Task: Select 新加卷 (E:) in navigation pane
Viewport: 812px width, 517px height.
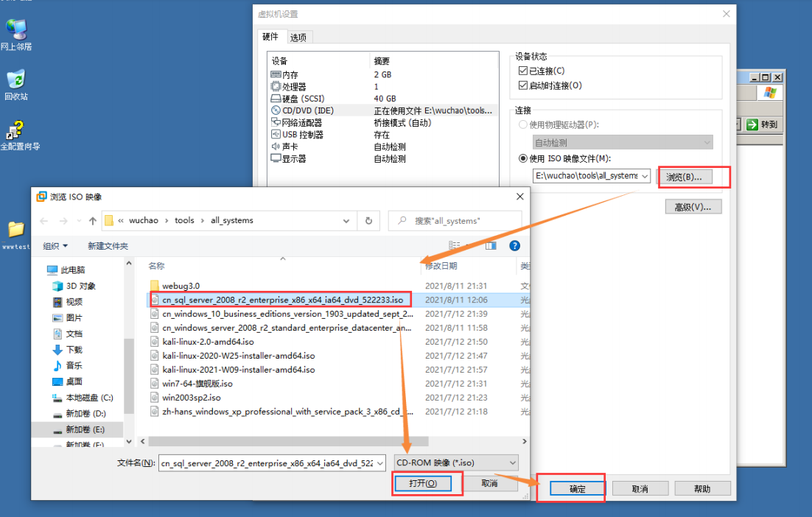Action: click(x=77, y=429)
